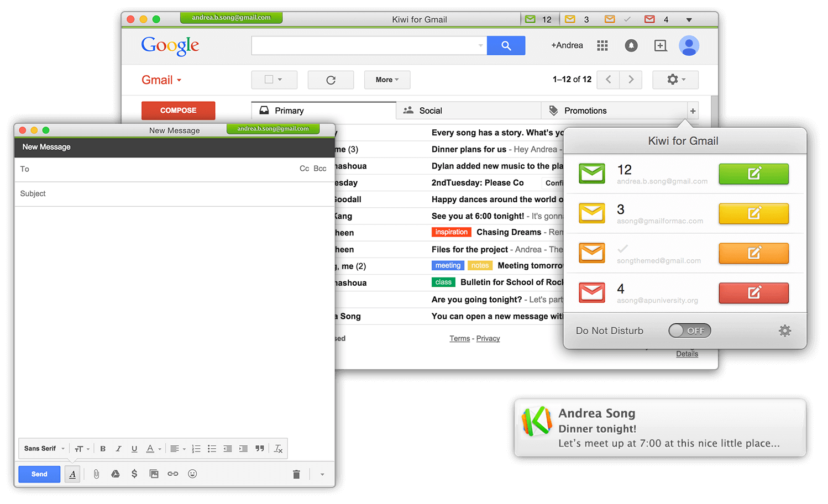Image resolution: width=828 pixels, height=504 pixels.
Task: Insert bulleted list in message
Action: [x=212, y=449]
